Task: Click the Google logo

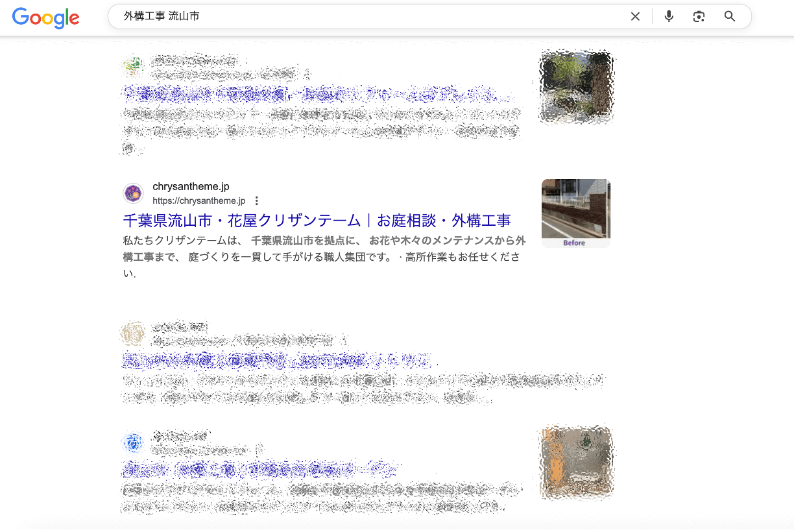Action: (45, 18)
